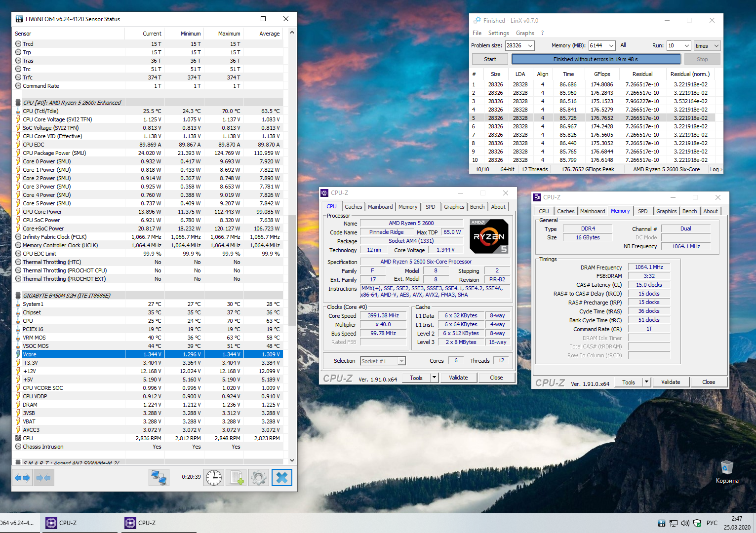
Task: Open the LinX File menu
Action: [x=477, y=33]
